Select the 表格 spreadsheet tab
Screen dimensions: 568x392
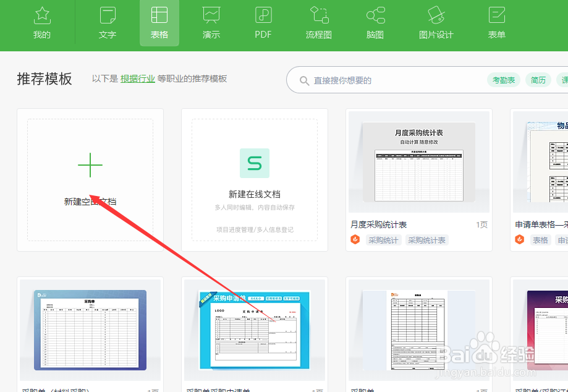159,23
